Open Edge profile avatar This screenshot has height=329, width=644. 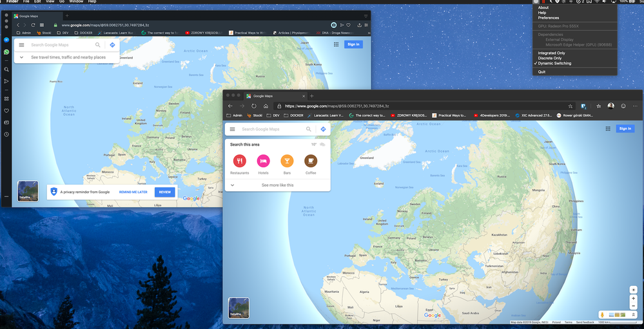pyautogui.click(x=611, y=106)
